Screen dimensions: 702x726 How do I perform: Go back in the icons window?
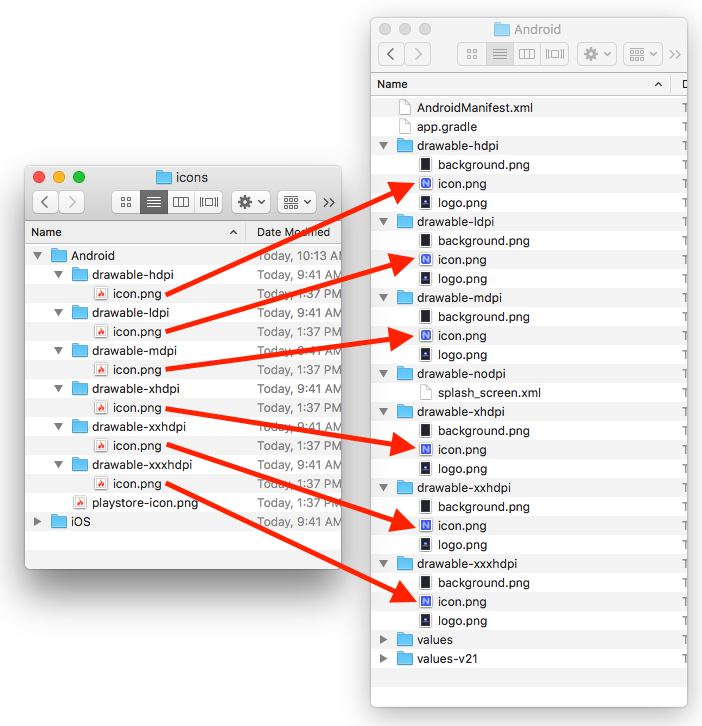45,202
